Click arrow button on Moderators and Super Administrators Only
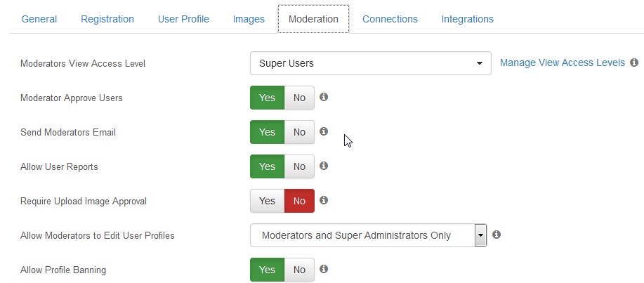644x283 pixels. 480,235
